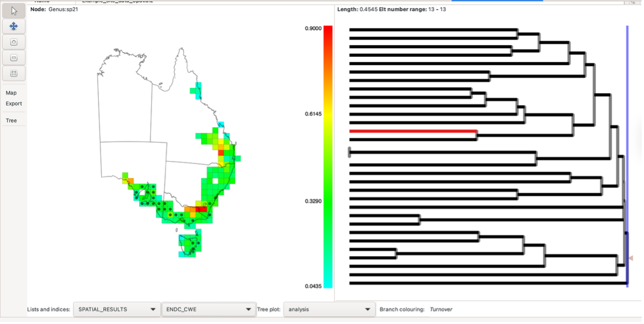Choose the Zoom out tool

pos(13,58)
